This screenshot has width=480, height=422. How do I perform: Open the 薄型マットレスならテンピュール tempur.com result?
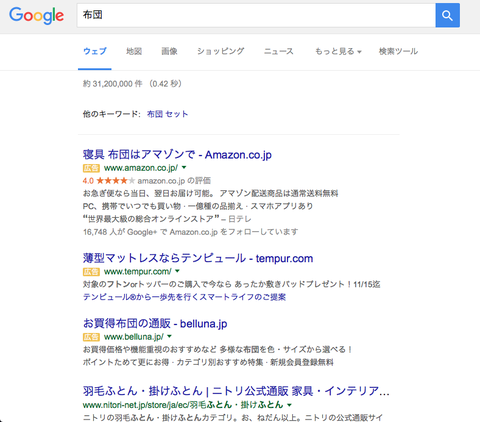(198, 258)
